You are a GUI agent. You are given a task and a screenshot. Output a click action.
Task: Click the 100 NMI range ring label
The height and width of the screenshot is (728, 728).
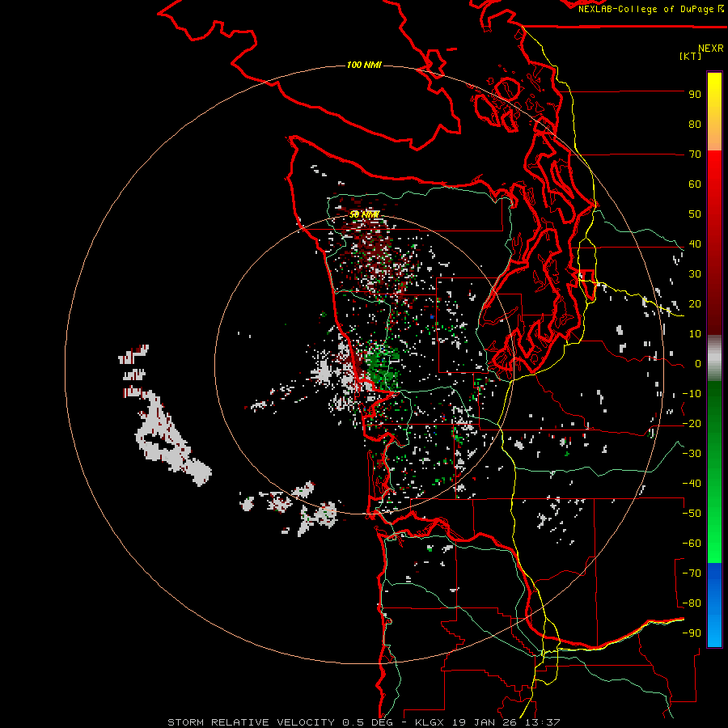tap(364, 65)
